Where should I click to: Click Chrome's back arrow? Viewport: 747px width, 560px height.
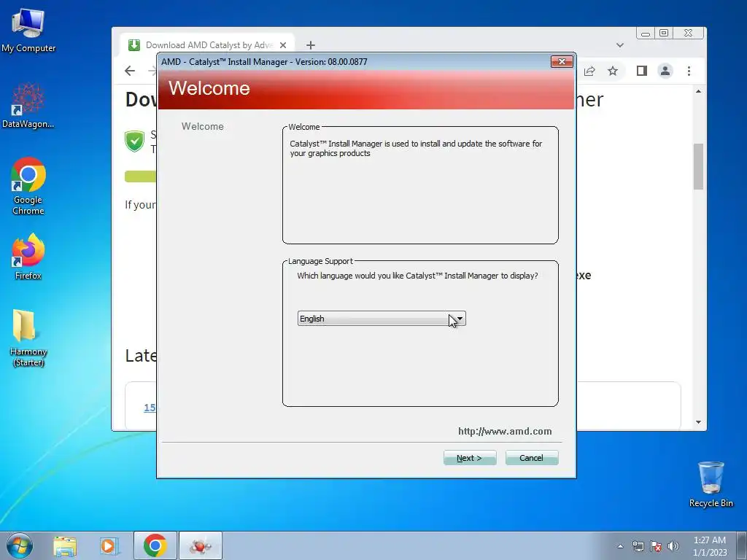pyautogui.click(x=130, y=71)
